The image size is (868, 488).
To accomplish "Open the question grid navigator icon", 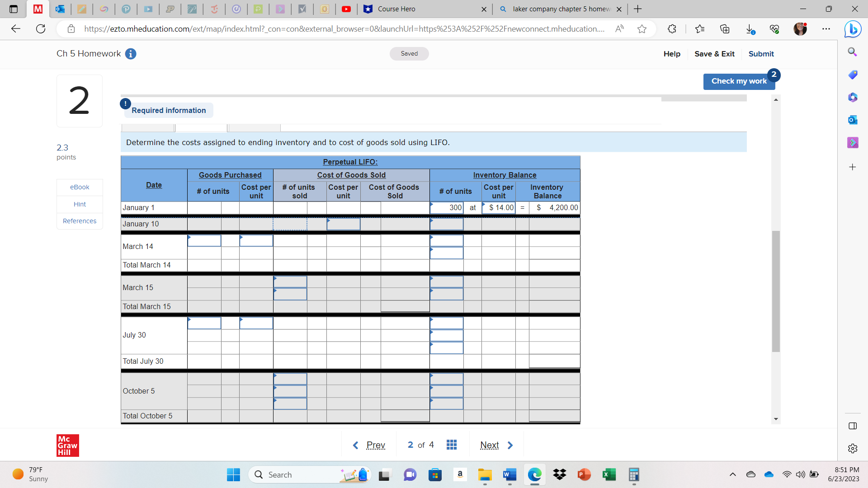I will [x=451, y=445].
